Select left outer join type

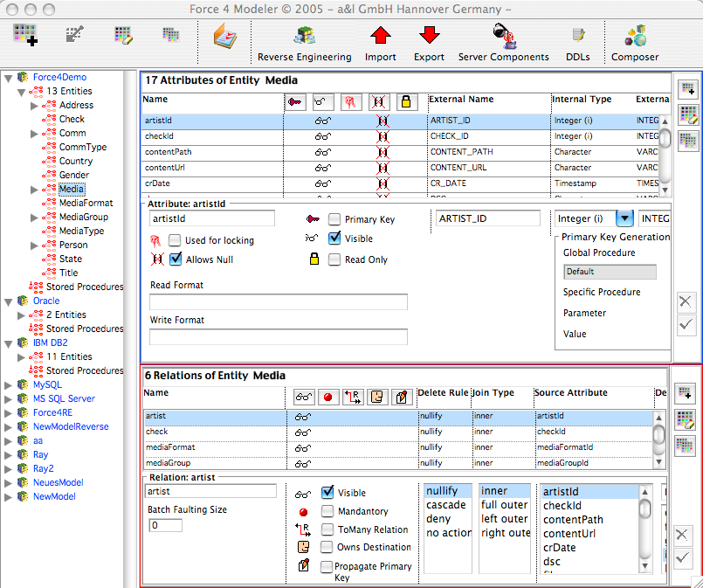504,519
